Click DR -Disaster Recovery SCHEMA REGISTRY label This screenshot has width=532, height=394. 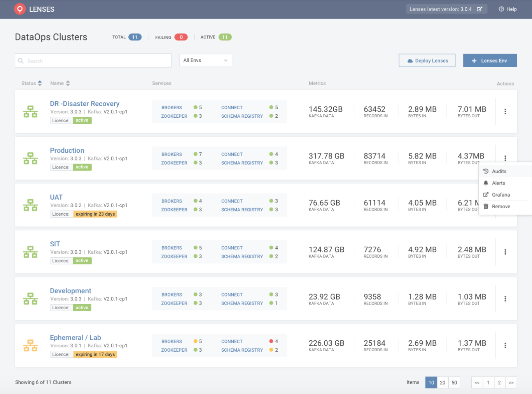click(242, 116)
